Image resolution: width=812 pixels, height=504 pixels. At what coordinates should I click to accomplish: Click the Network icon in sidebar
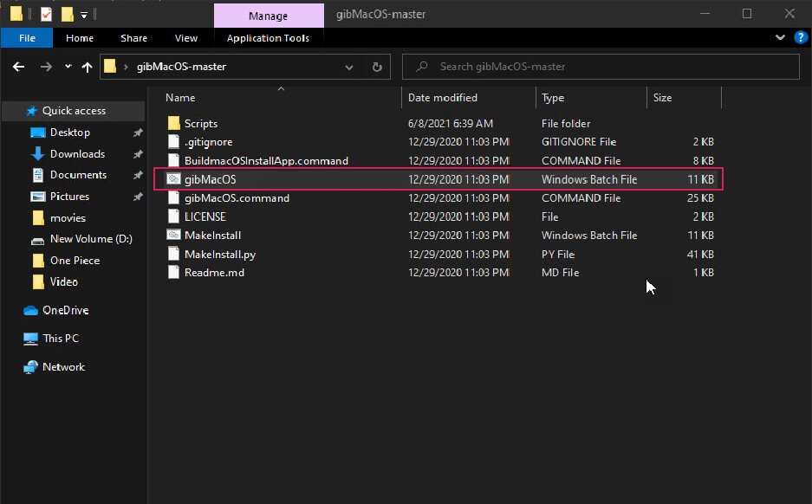point(30,367)
